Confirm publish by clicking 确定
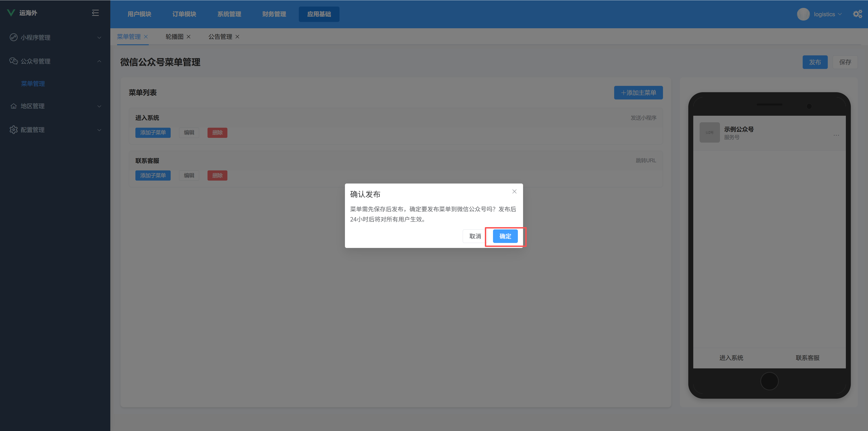This screenshot has width=868, height=431. pos(505,236)
